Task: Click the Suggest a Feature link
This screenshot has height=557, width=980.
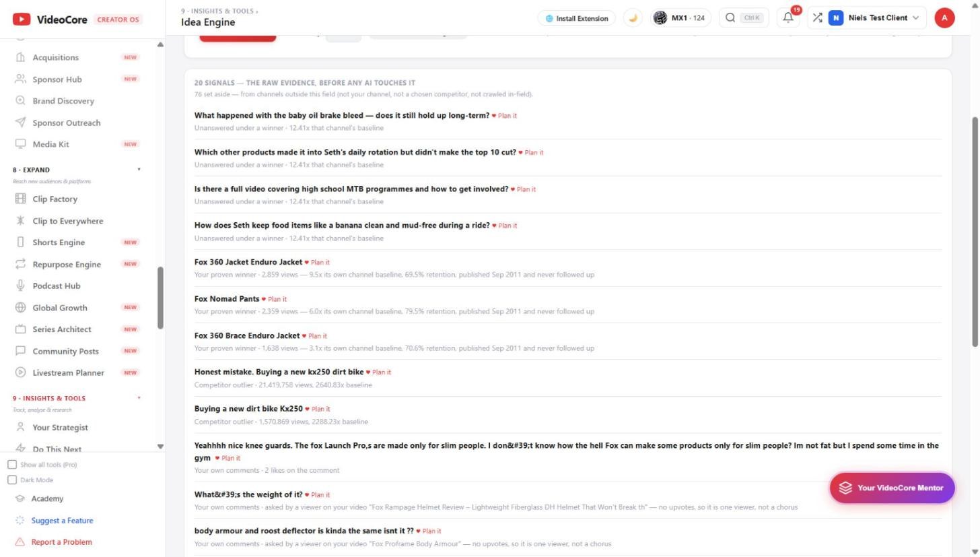Action: (62, 521)
